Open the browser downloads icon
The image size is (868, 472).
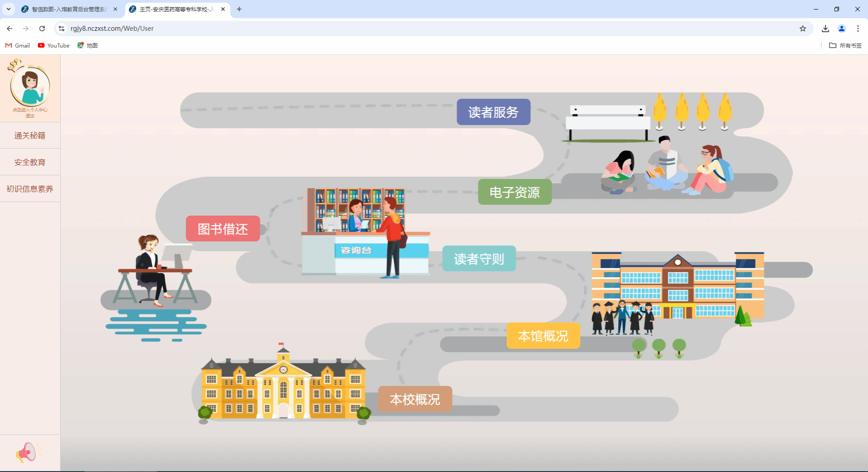tap(825, 29)
